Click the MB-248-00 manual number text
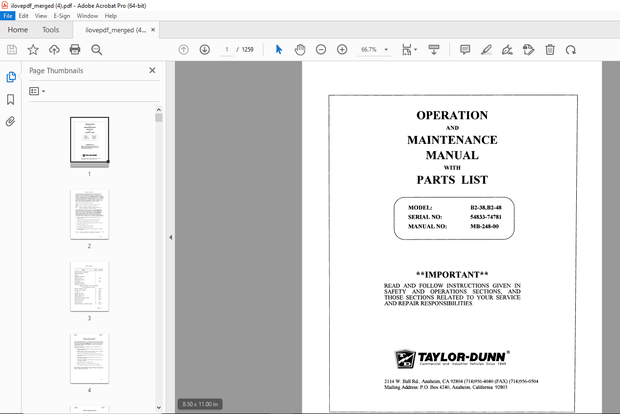The height and width of the screenshot is (414, 620). click(484, 227)
